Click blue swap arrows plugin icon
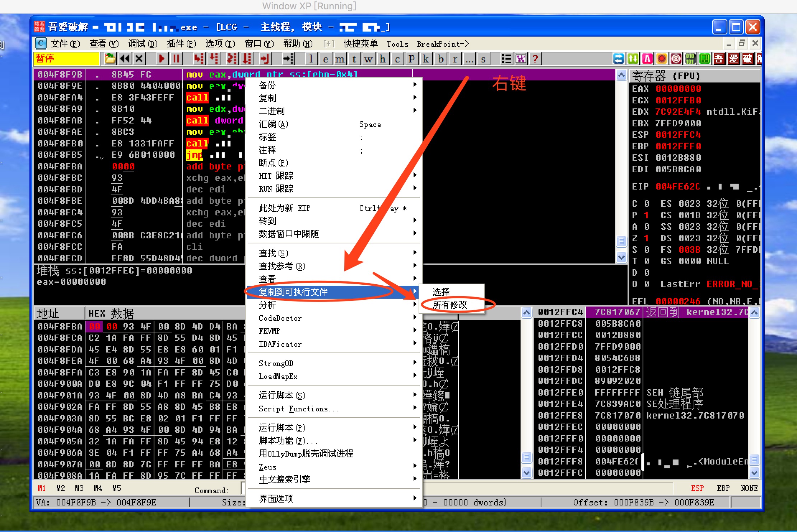Screen dimensions: 797x532 click(619, 59)
